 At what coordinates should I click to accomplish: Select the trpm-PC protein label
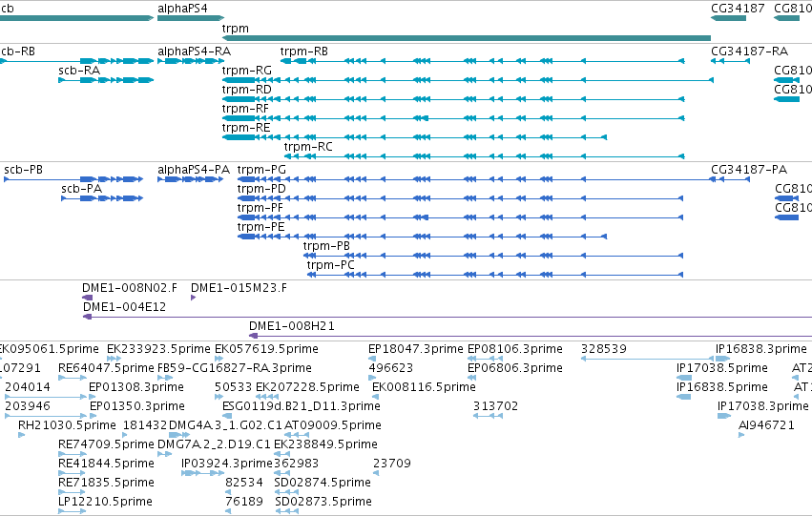(330, 266)
